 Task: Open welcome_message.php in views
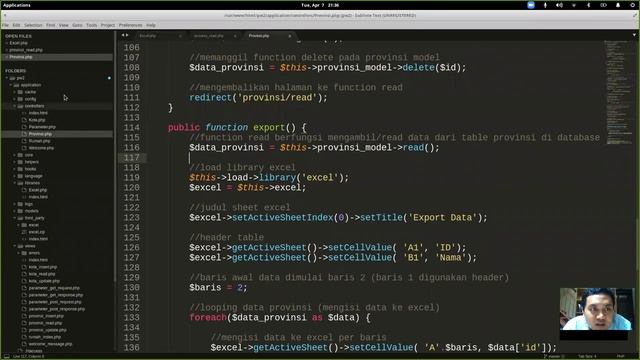click(x=50, y=344)
